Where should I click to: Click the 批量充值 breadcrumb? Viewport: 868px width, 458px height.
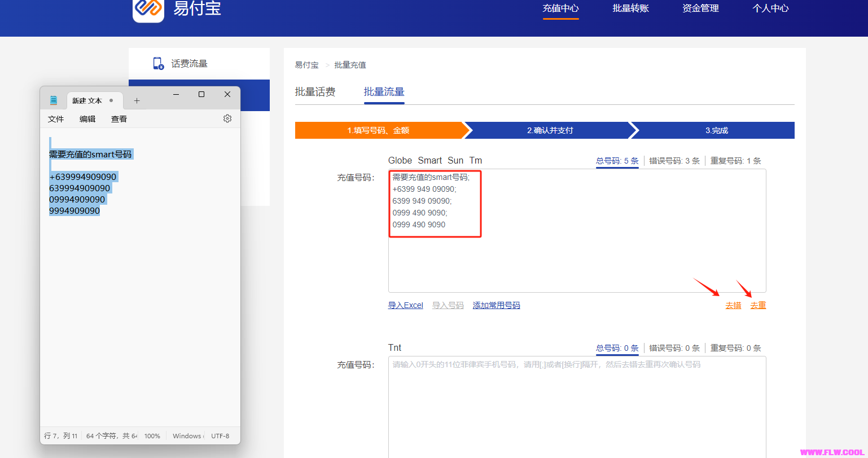[x=350, y=65]
